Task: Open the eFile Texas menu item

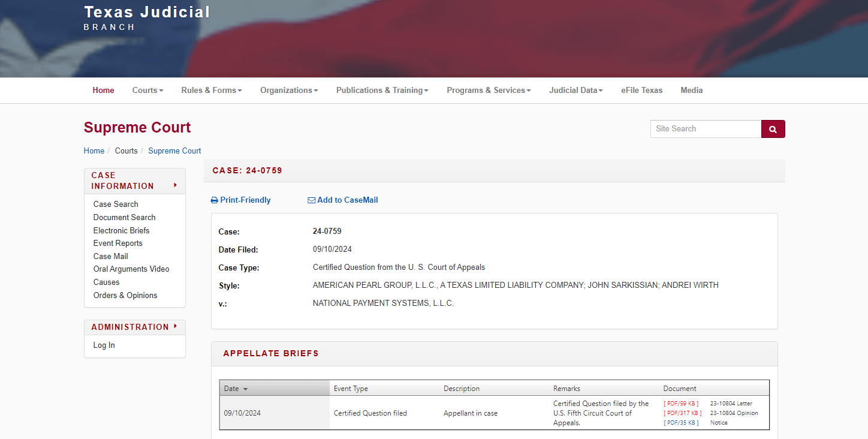Action: click(641, 90)
